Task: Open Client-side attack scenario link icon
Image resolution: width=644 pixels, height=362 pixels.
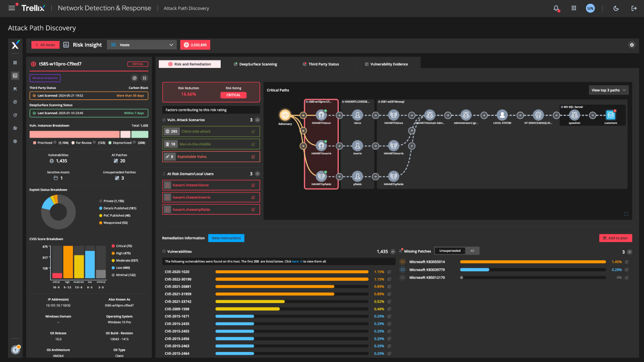Action: coord(253,132)
